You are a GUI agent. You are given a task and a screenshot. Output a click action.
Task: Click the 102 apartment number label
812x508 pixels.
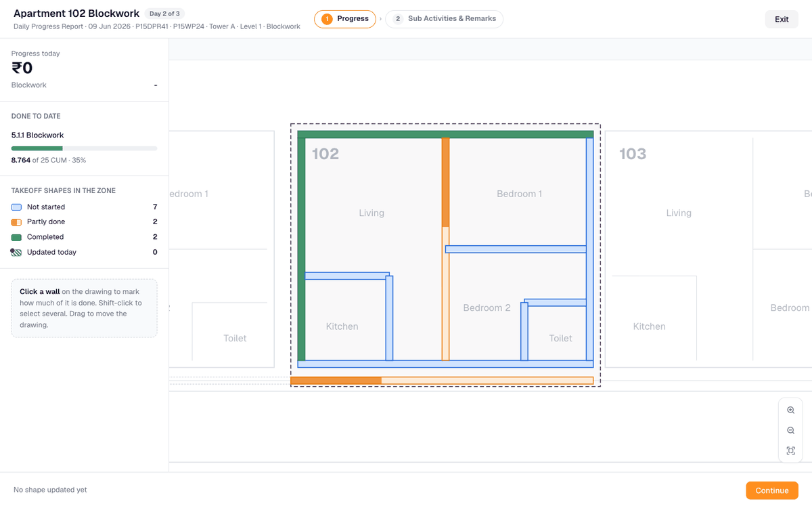pyautogui.click(x=325, y=154)
